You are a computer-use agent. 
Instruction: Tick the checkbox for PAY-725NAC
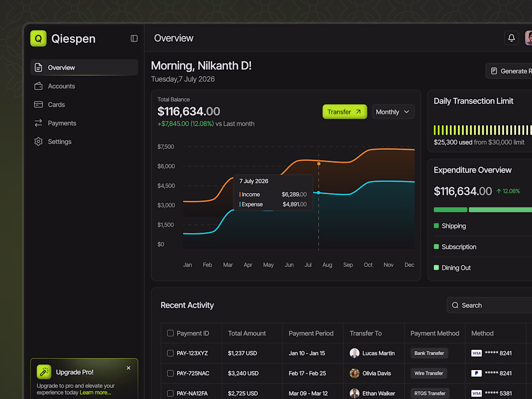click(170, 373)
